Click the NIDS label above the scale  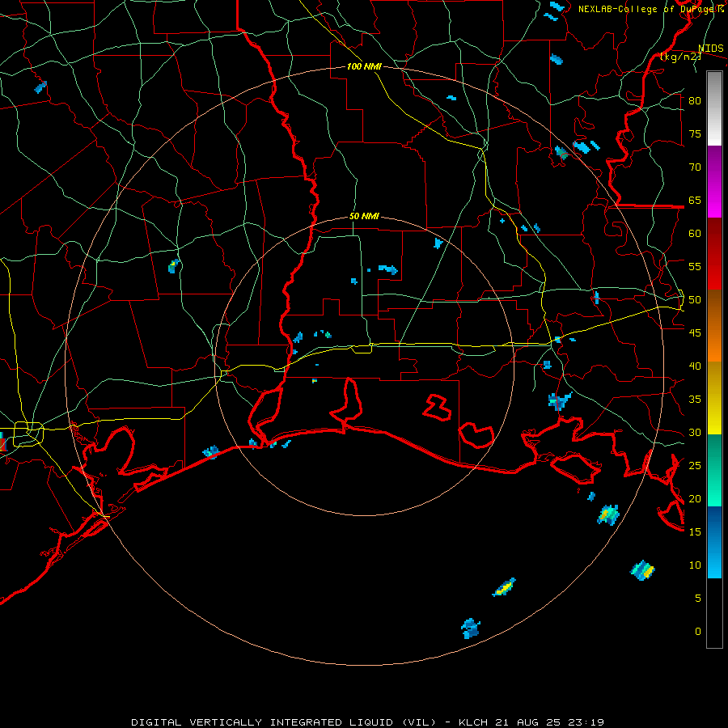coord(710,49)
